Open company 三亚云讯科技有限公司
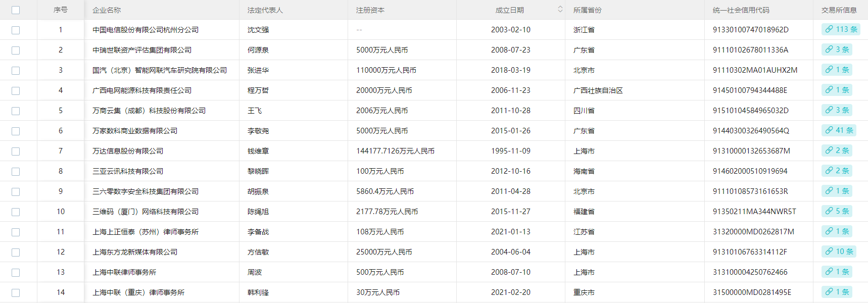Screen dimensions: 868x303 [128, 171]
